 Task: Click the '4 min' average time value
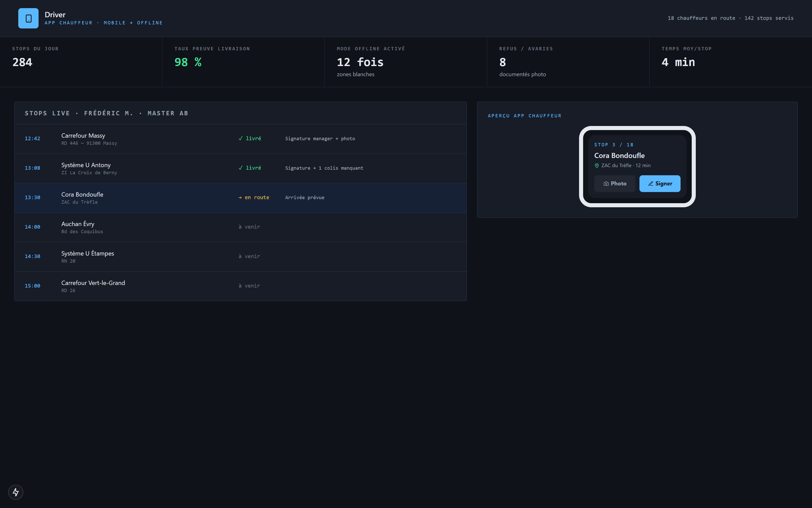pos(678,62)
